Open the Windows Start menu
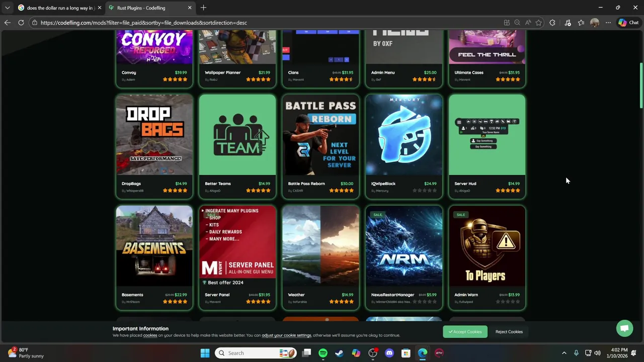Viewport: 644px width, 362px height. 205,353
